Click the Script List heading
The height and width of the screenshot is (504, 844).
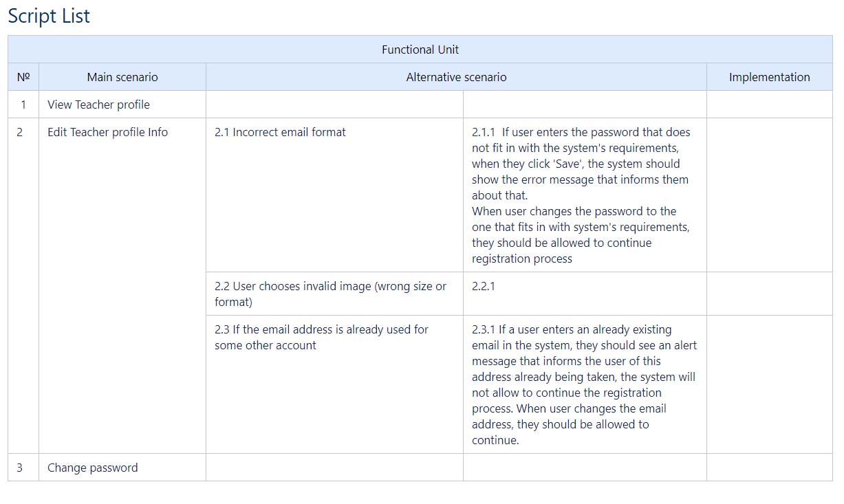[x=49, y=17]
